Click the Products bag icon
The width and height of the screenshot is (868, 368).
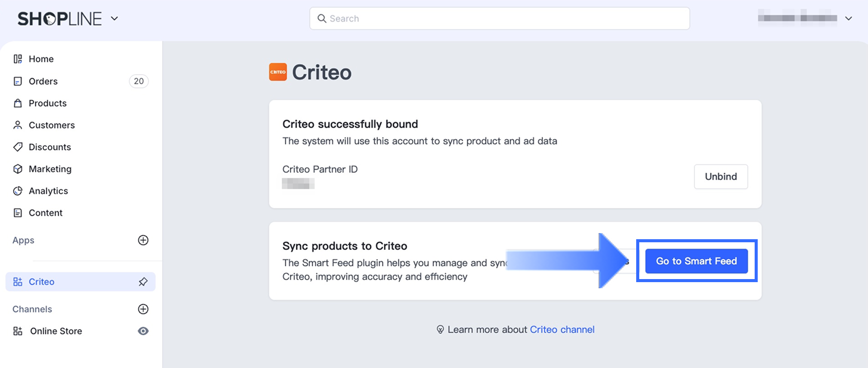pyautogui.click(x=18, y=103)
